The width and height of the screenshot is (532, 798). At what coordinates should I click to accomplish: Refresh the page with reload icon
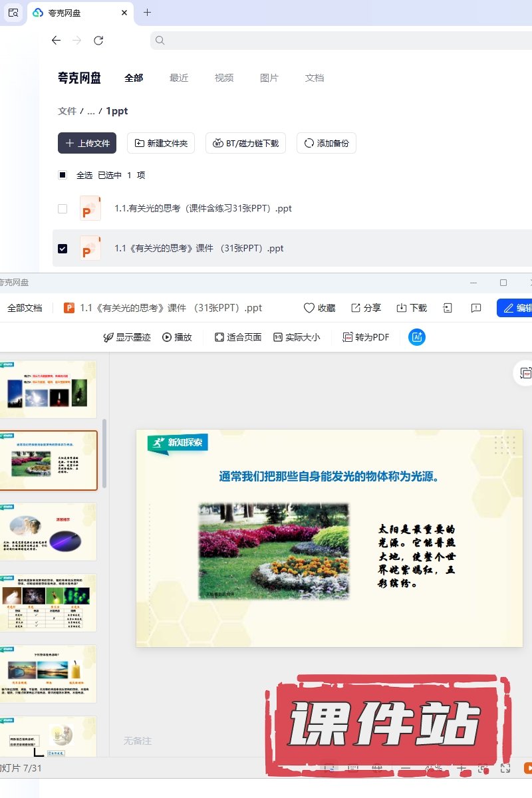coord(98,41)
